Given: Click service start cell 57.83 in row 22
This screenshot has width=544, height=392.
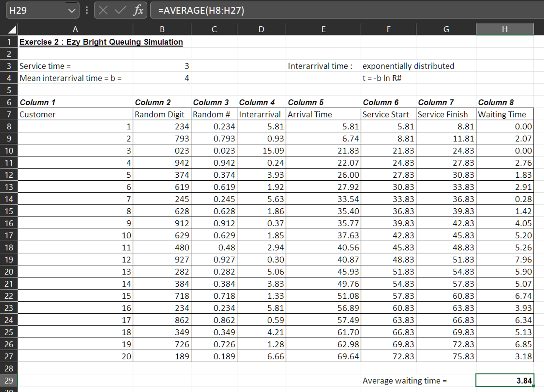Looking at the screenshot, I should 388,296.
